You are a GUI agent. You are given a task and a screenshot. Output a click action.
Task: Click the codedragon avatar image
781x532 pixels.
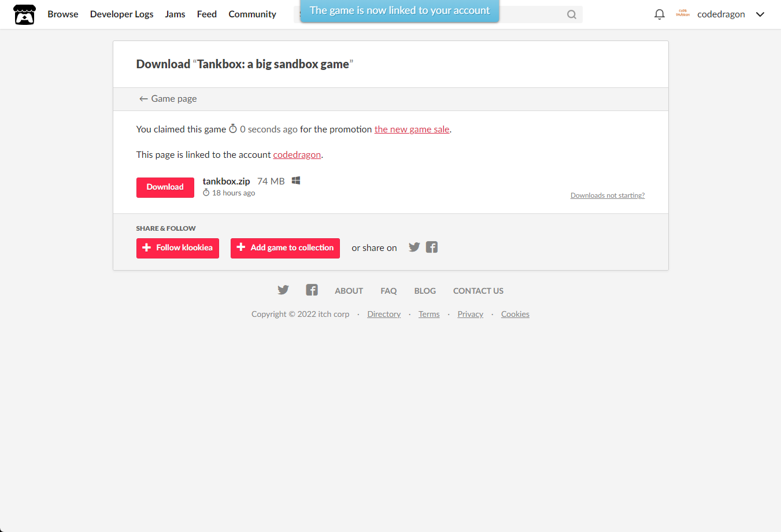tap(683, 14)
